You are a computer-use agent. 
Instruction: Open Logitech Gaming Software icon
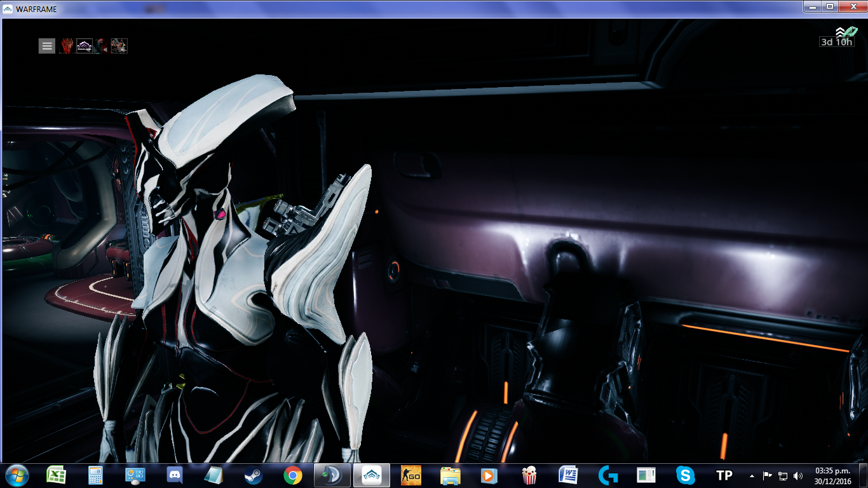[607, 475]
